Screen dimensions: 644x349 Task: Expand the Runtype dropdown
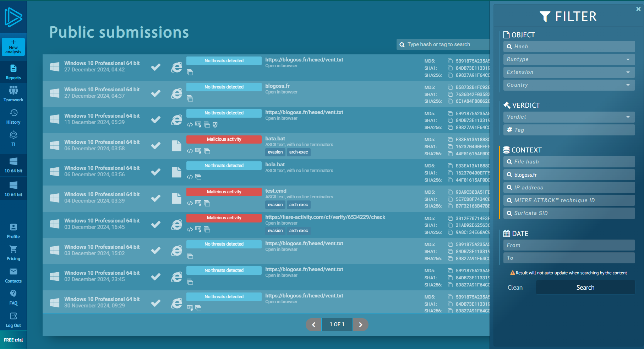click(x=569, y=59)
